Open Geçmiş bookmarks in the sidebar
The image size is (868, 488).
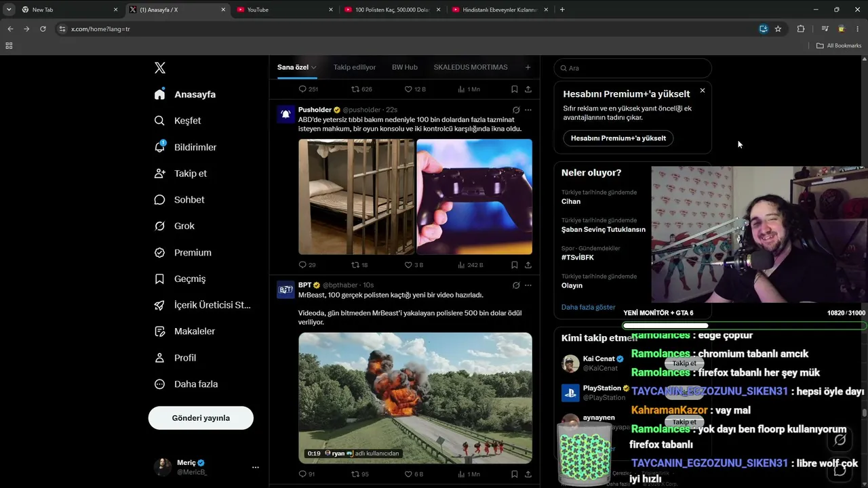point(180,279)
